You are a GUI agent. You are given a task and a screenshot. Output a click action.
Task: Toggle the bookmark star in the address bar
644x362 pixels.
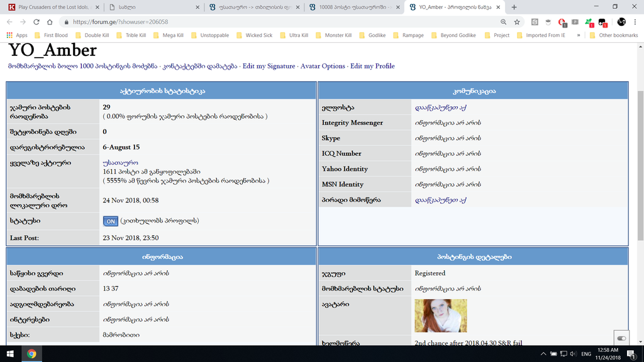(x=517, y=21)
